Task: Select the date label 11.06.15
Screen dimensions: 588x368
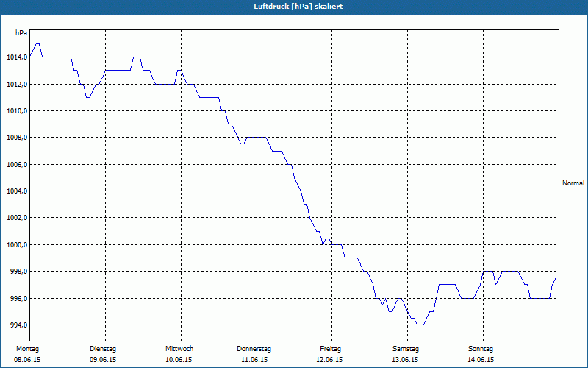Action: (x=254, y=360)
